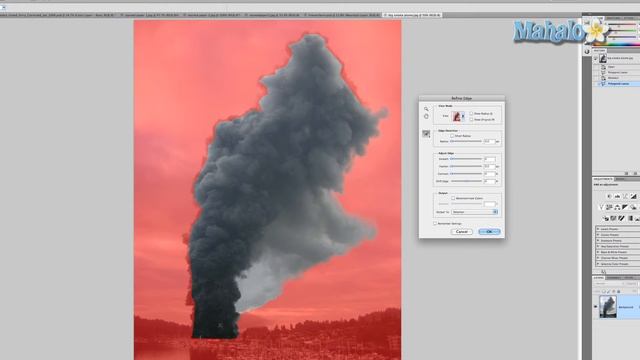Add an Exposure adjustment layer
The height and width of the screenshot is (360, 640).
633,196
